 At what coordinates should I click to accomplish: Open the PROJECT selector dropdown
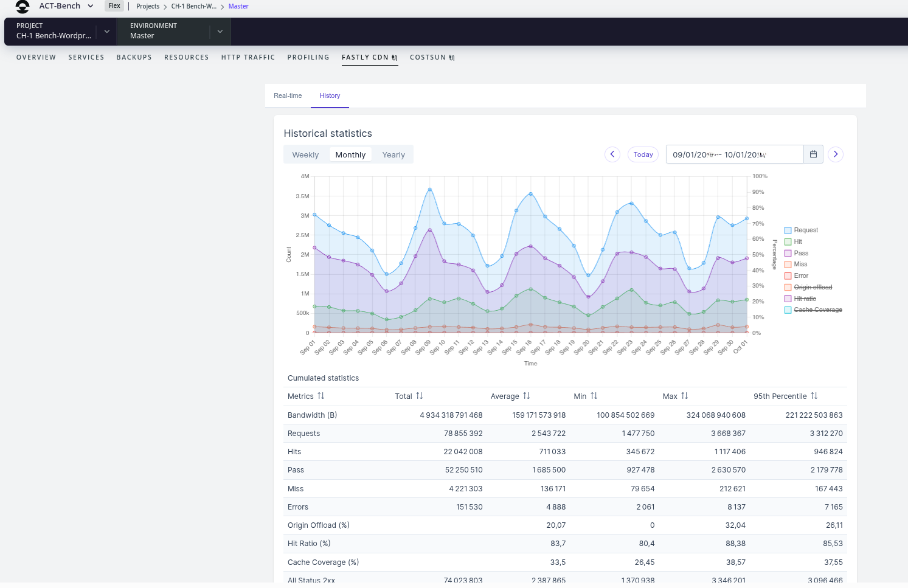(106, 31)
